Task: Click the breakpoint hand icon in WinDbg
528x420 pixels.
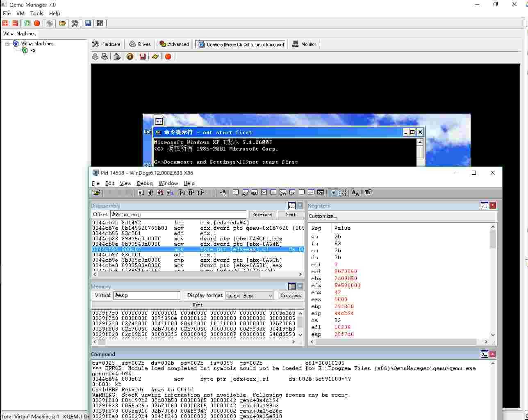Action: (x=223, y=192)
